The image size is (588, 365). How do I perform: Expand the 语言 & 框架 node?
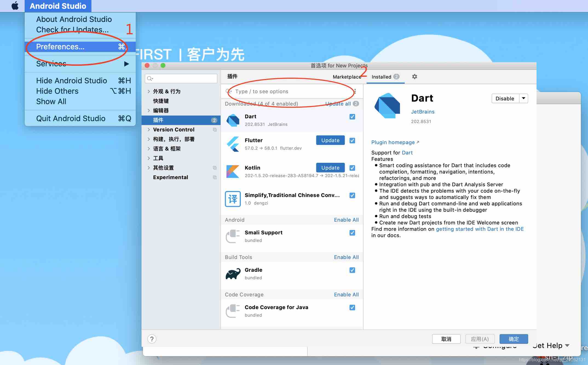tap(149, 149)
